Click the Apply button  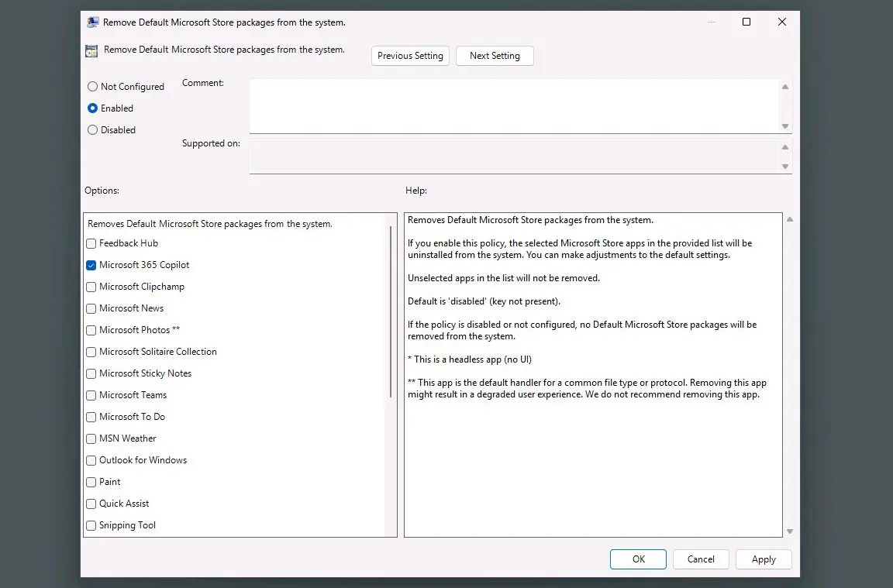763,559
